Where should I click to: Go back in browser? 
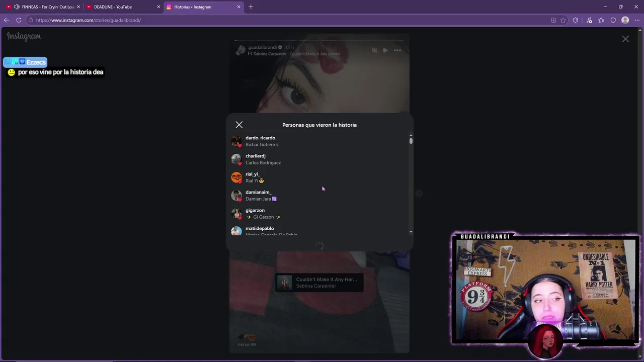pyautogui.click(x=6, y=20)
